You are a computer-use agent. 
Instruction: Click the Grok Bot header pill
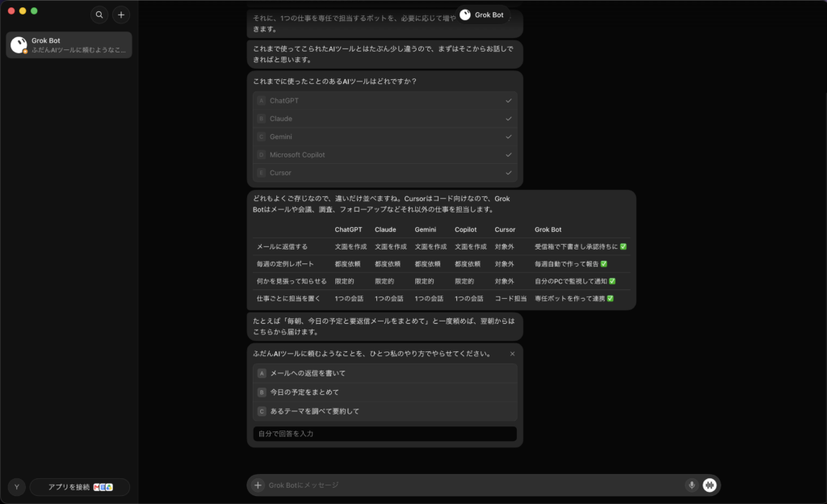click(482, 15)
